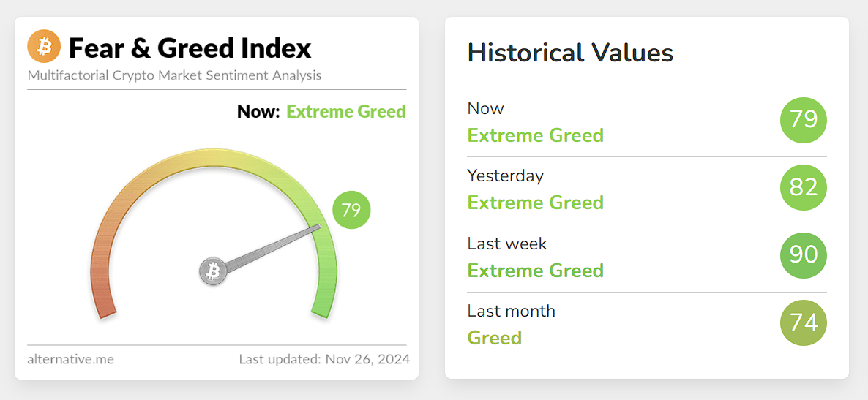Click the 90 circle in the Last week row
The image size is (868, 400).
click(804, 254)
